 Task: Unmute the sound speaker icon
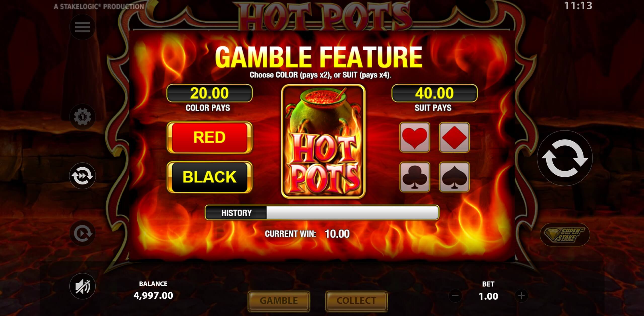point(82,286)
